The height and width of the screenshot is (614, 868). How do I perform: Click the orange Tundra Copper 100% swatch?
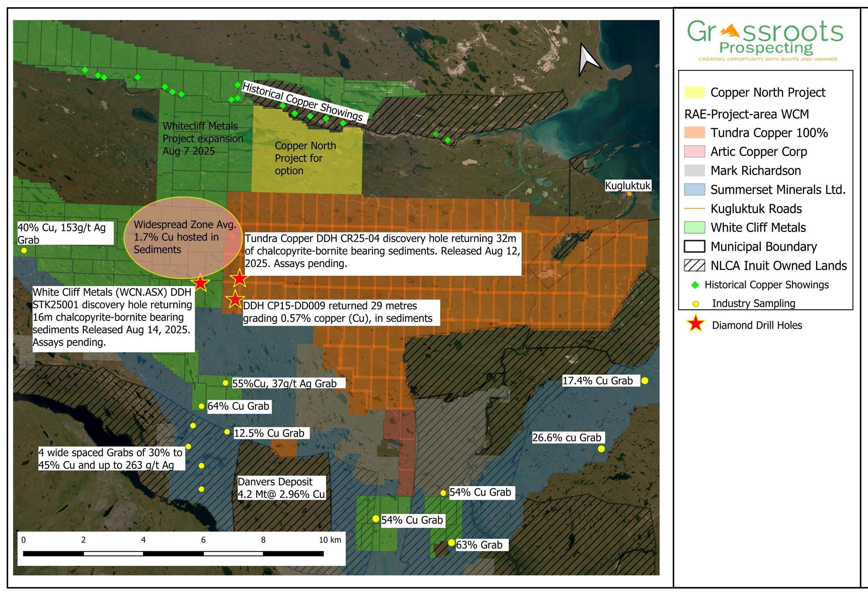pyautogui.click(x=694, y=133)
